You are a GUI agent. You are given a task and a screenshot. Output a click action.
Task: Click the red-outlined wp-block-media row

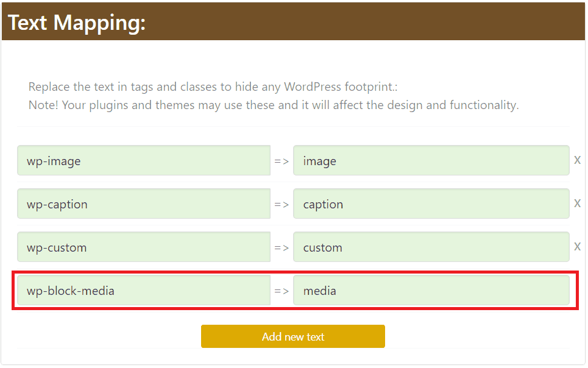point(293,291)
